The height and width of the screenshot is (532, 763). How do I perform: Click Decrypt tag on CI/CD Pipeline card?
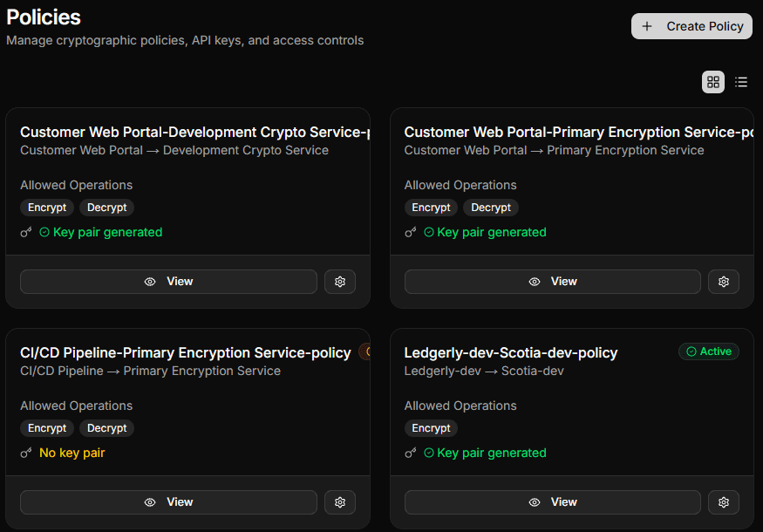106,428
